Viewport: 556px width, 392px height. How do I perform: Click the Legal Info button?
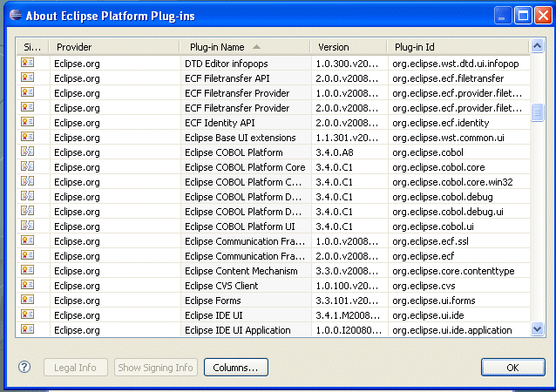coord(76,368)
